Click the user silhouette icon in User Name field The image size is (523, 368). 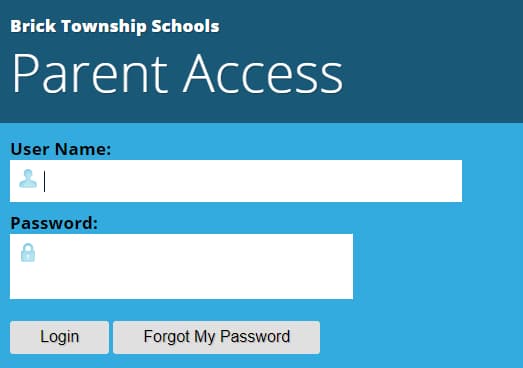28,179
